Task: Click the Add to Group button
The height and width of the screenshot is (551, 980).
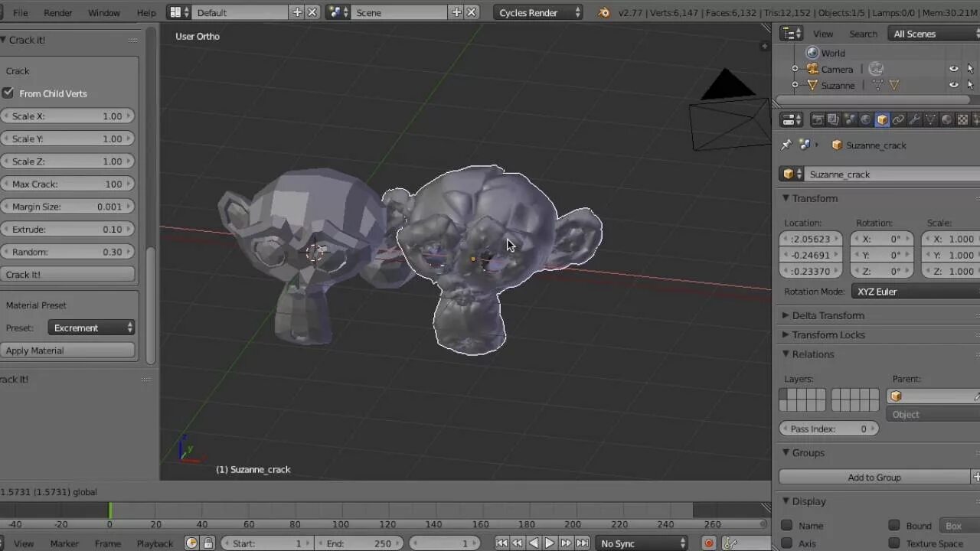Action: pos(874,477)
